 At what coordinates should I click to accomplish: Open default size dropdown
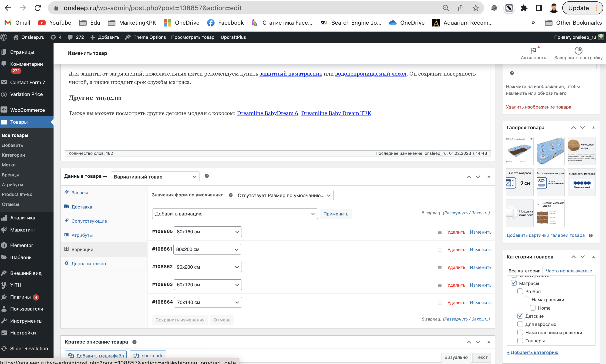pyautogui.click(x=284, y=195)
